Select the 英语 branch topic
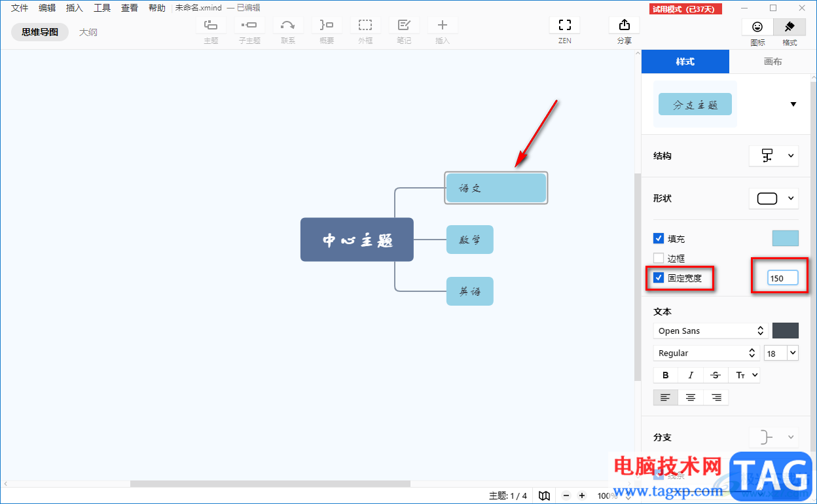 point(469,291)
